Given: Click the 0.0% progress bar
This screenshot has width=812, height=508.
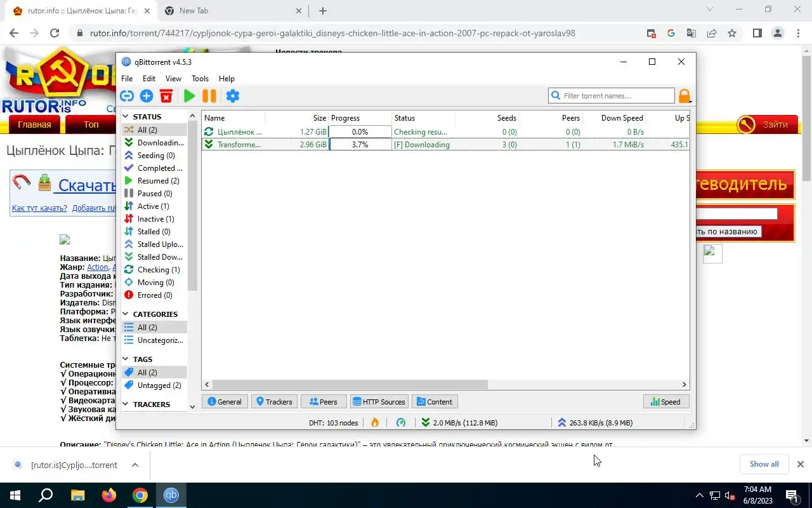Looking at the screenshot, I should coord(360,132).
